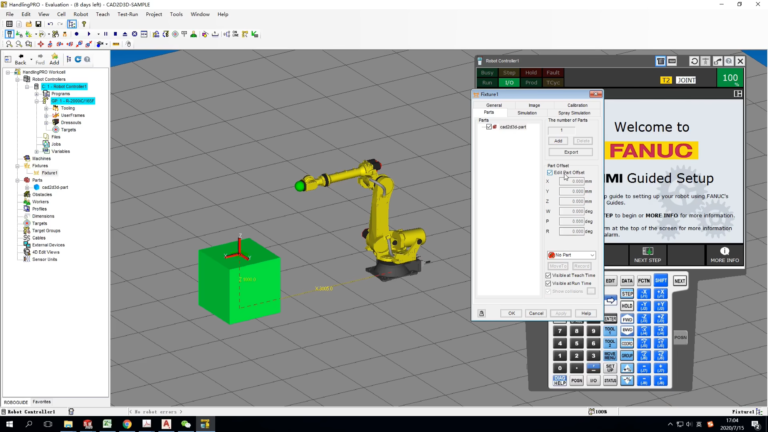Click Help in the Fixture1 dialog
Image resolution: width=768 pixels, height=432 pixels.
pyautogui.click(x=586, y=313)
